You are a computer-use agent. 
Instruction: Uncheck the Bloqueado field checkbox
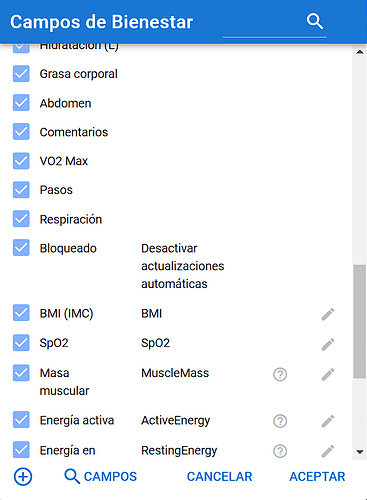pos(21,248)
